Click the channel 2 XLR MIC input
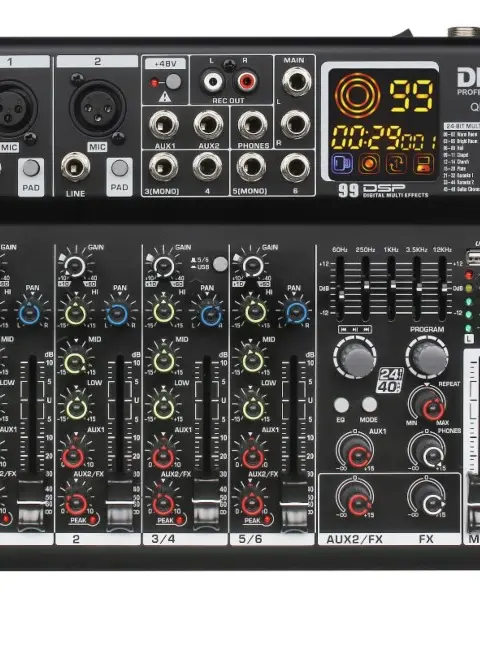480x650 pixels. coord(97,107)
